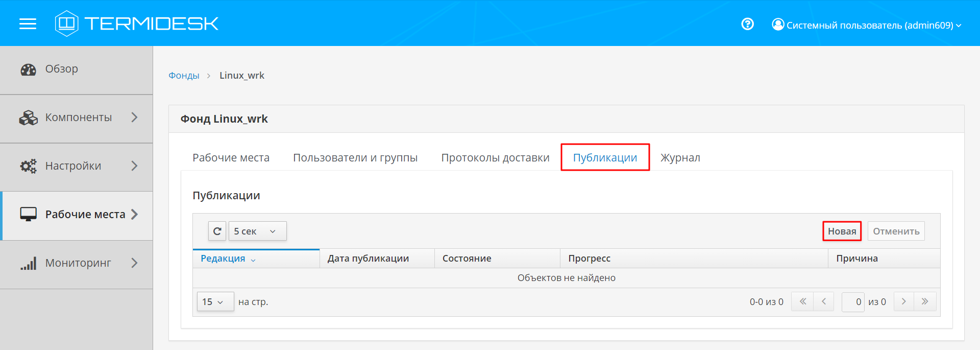980x350 pixels.
Task: Click the refresh publications icon button
Action: (x=217, y=231)
